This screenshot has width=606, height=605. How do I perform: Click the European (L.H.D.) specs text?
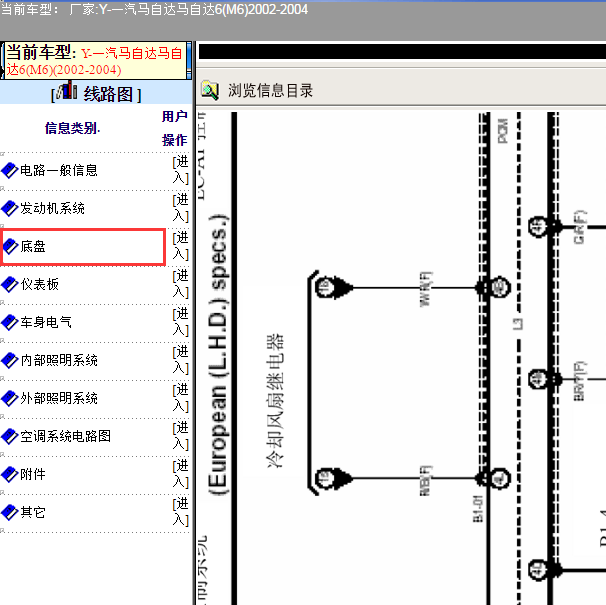click(219, 354)
